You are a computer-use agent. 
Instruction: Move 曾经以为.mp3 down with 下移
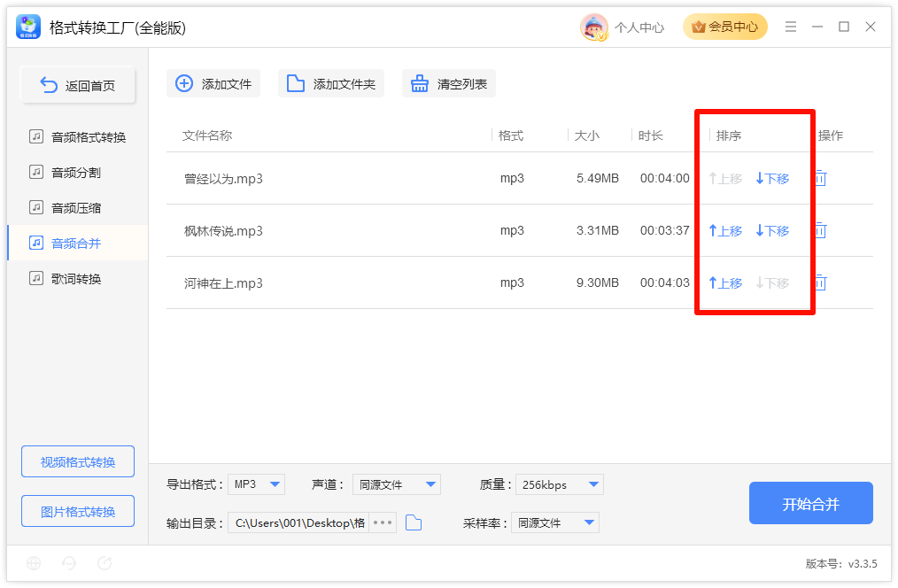772,179
